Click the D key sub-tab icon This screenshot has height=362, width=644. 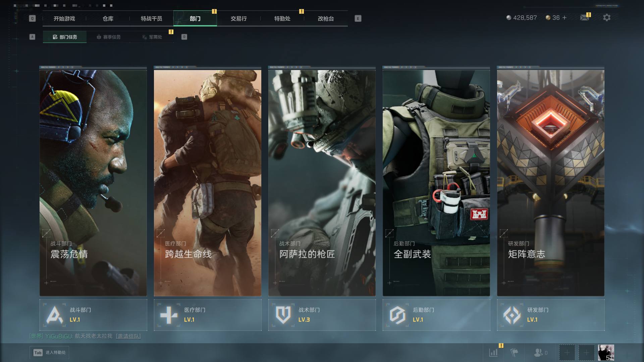(x=184, y=37)
